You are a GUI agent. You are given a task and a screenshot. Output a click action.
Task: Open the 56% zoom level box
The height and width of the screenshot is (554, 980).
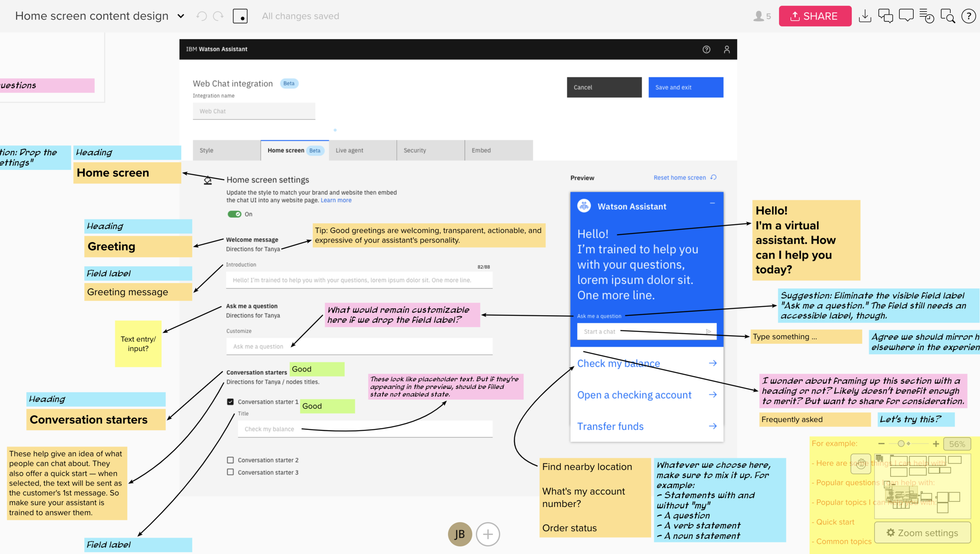[x=957, y=444]
